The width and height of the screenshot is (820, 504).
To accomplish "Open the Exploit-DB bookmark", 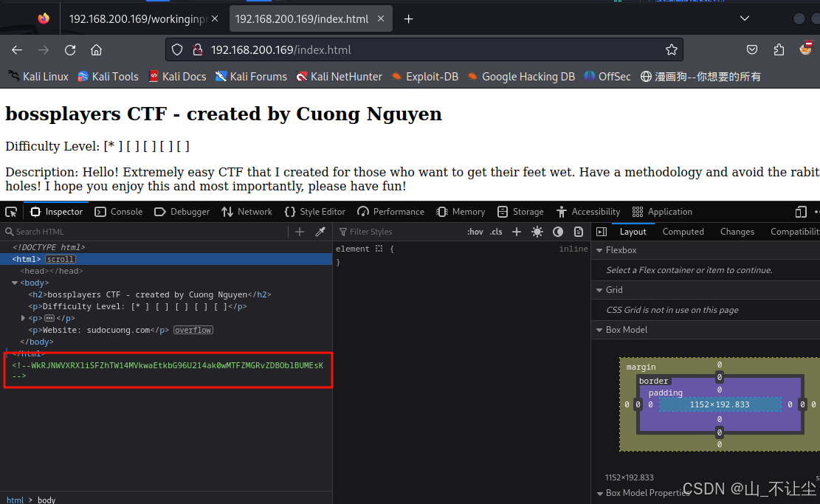I will tap(425, 76).
